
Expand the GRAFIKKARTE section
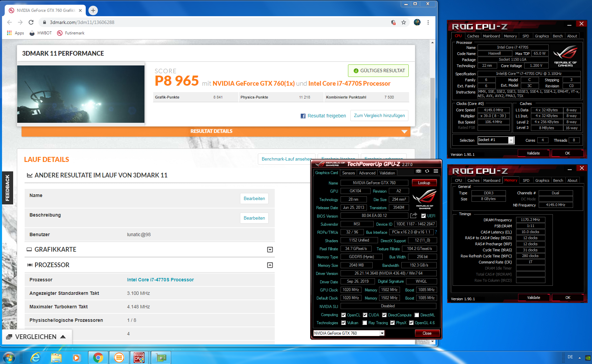click(x=270, y=250)
